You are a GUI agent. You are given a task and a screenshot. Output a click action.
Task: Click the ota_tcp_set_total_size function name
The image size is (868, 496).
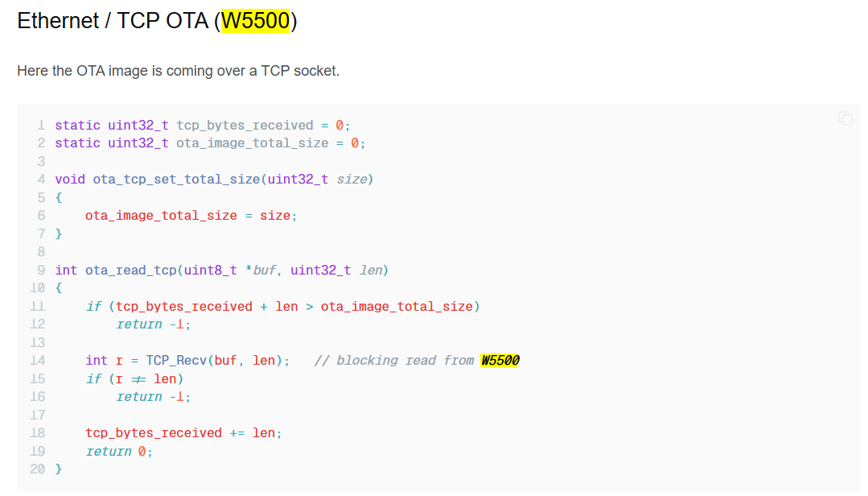pos(176,180)
